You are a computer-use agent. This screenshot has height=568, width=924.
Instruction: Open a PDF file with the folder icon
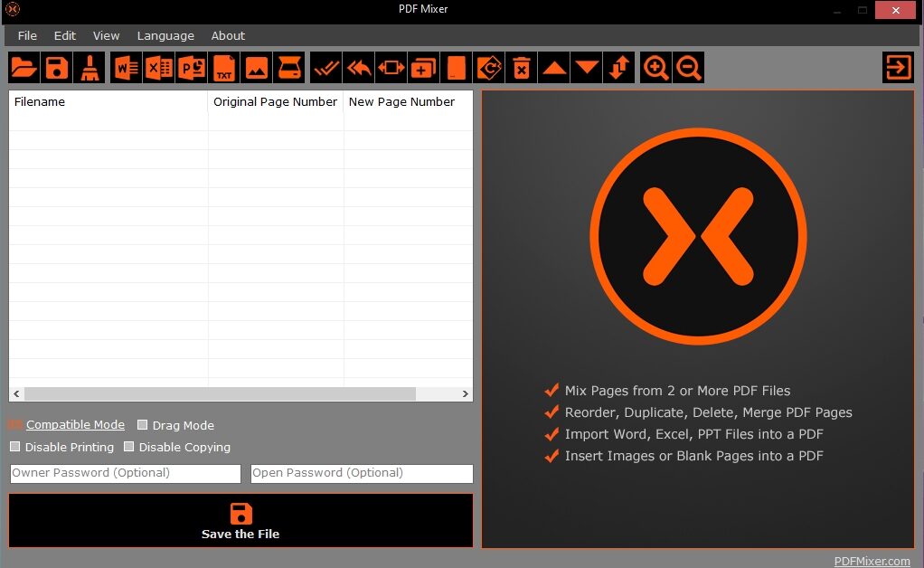[x=23, y=67]
